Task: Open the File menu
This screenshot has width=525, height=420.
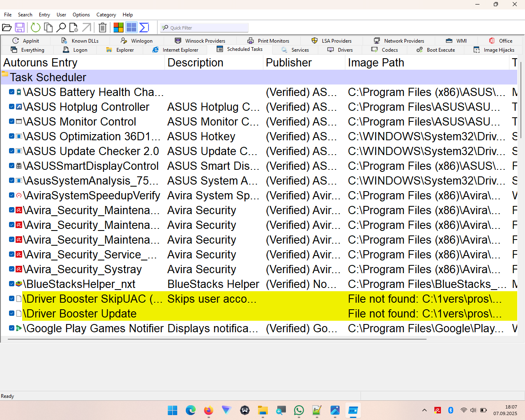Action: pos(8,15)
